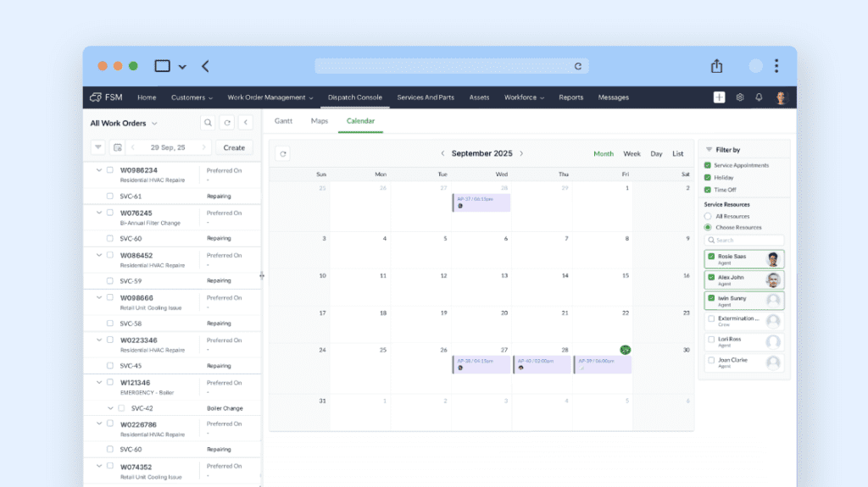Click the search icon in work orders panel
868x487 pixels.
click(x=208, y=123)
